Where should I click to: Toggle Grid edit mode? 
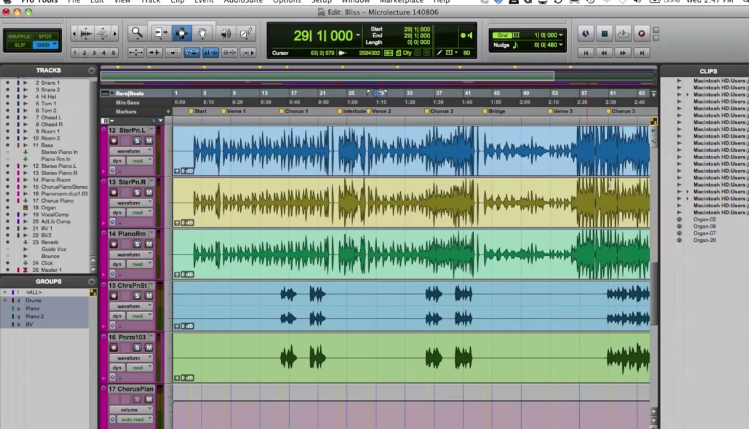click(43, 45)
